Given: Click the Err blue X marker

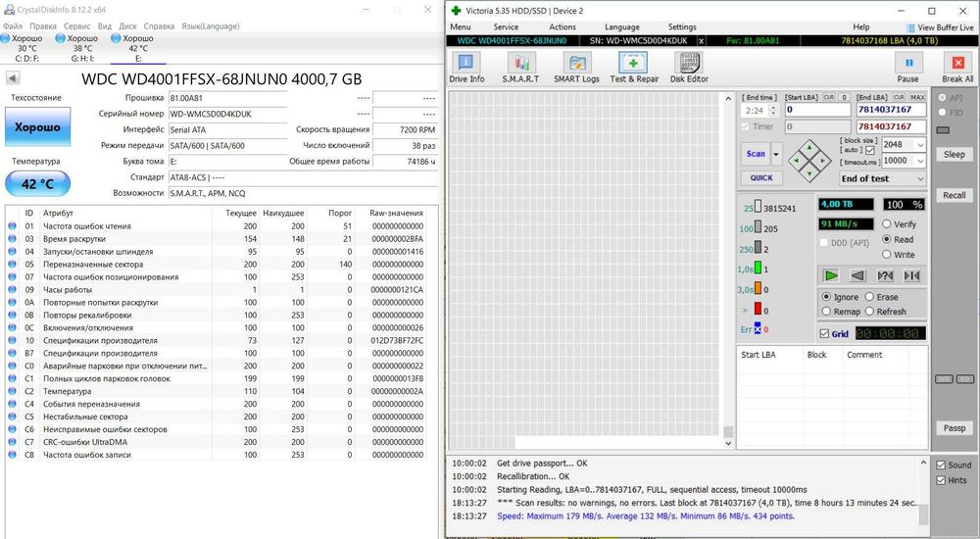Looking at the screenshot, I should click(x=758, y=329).
